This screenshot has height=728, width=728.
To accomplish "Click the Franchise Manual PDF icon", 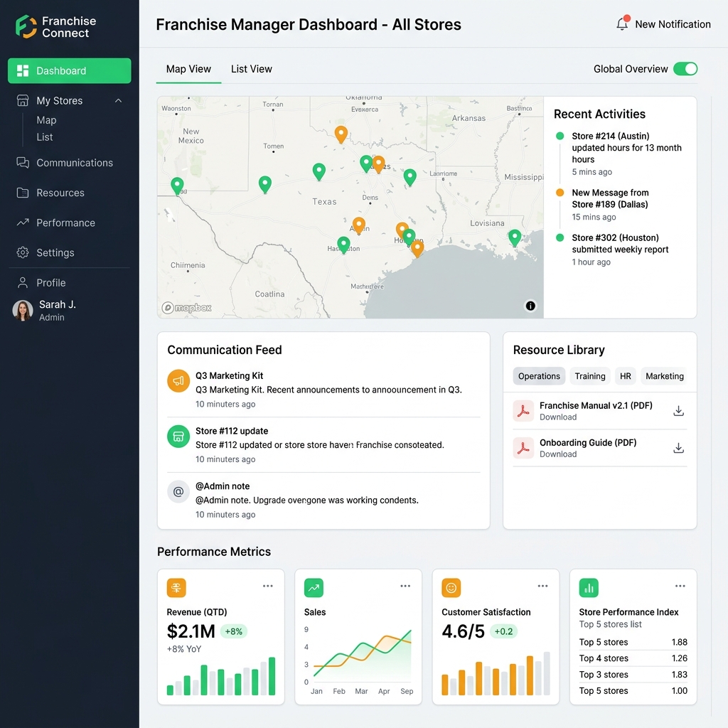I will 523,411.
